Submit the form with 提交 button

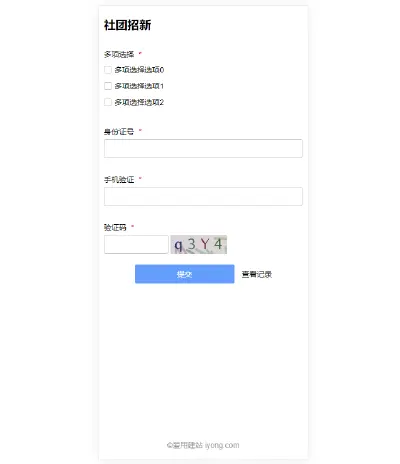point(185,274)
